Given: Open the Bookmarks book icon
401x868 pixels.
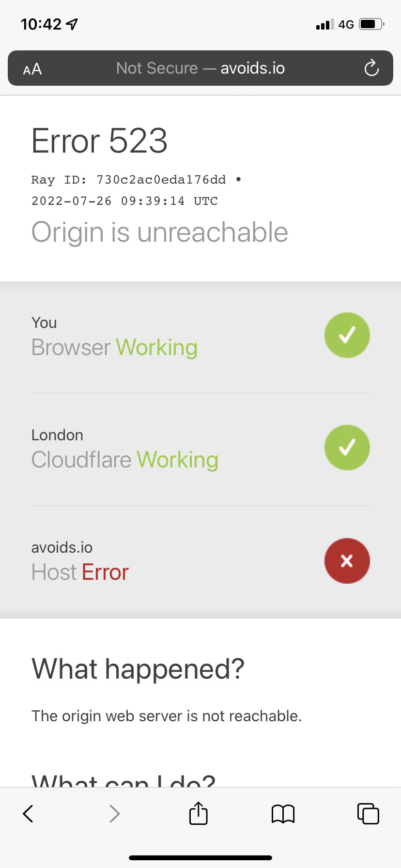Looking at the screenshot, I should [283, 814].
